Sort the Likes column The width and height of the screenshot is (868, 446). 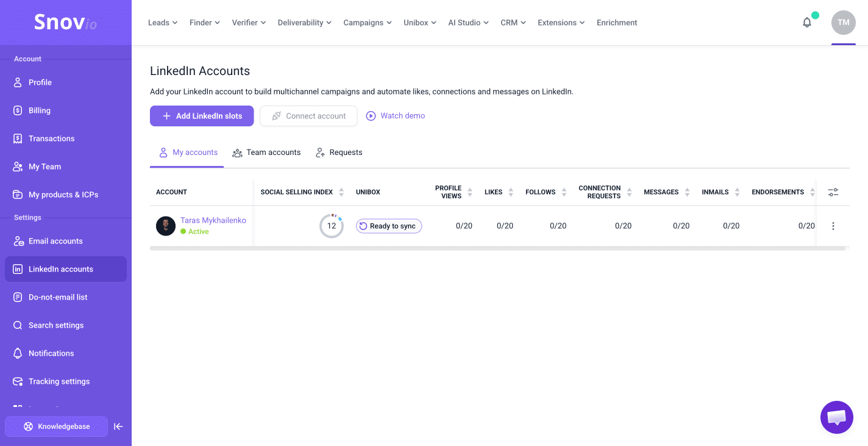pyautogui.click(x=511, y=192)
